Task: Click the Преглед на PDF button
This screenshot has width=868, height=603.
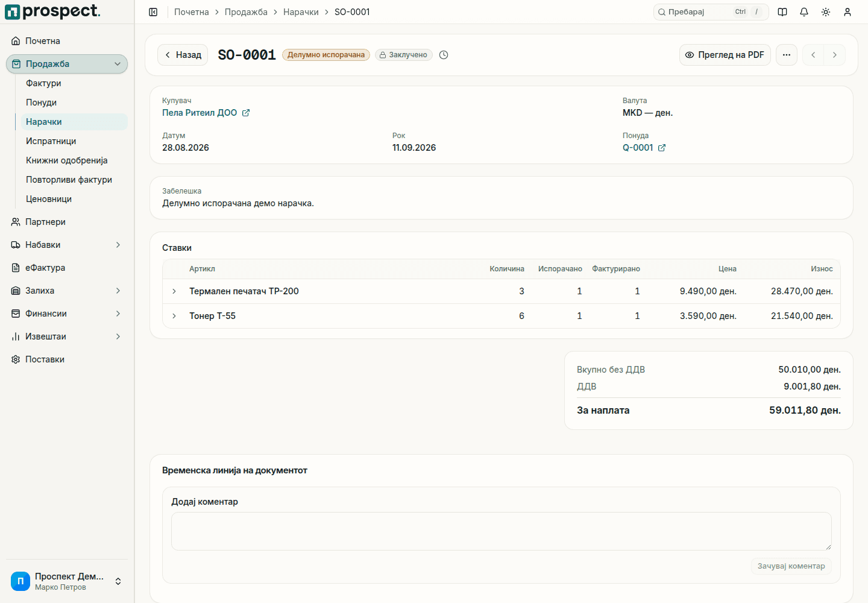Action: (x=725, y=55)
